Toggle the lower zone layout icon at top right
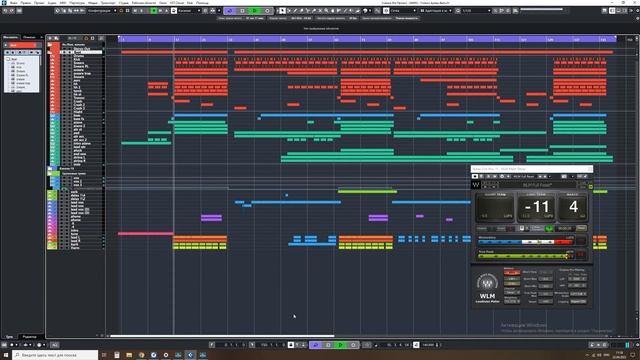 (618, 11)
